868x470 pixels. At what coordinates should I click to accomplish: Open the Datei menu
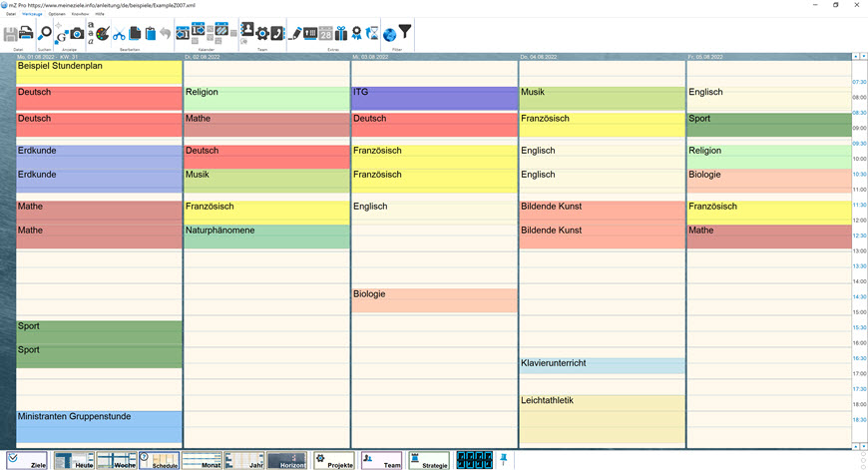pos(11,14)
